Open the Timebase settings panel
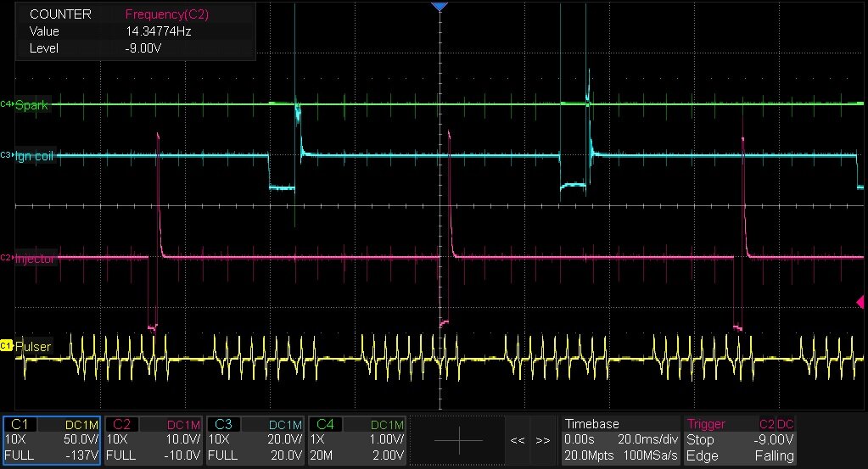 coord(618,439)
